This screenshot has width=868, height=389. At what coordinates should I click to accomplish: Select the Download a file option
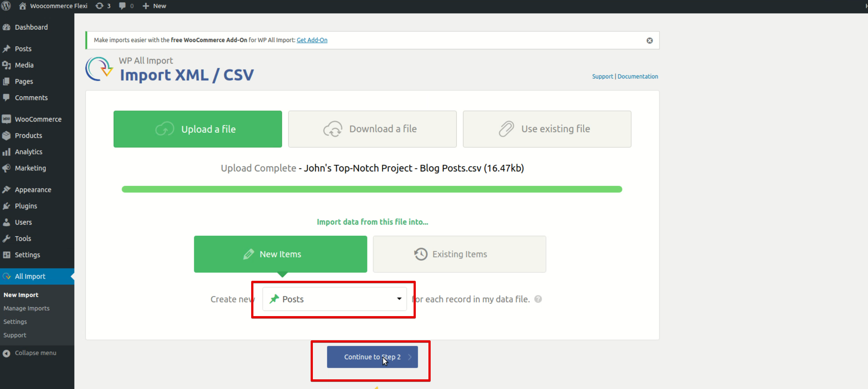[372, 129]
